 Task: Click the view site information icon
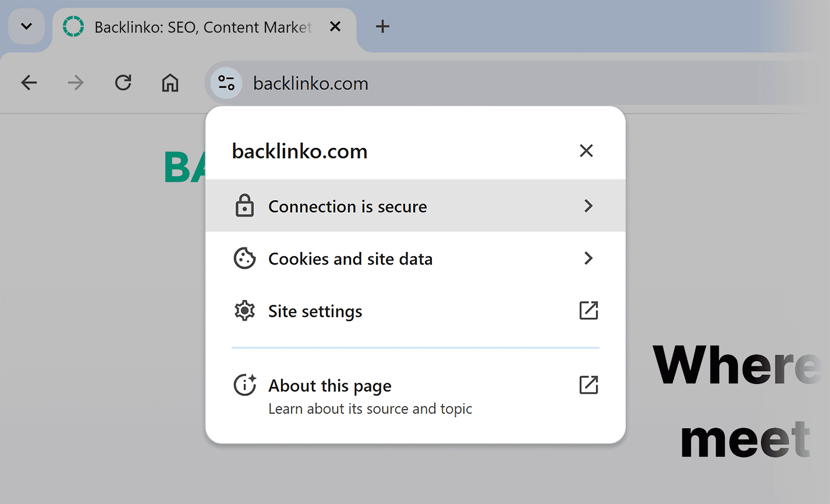[227, 83]
